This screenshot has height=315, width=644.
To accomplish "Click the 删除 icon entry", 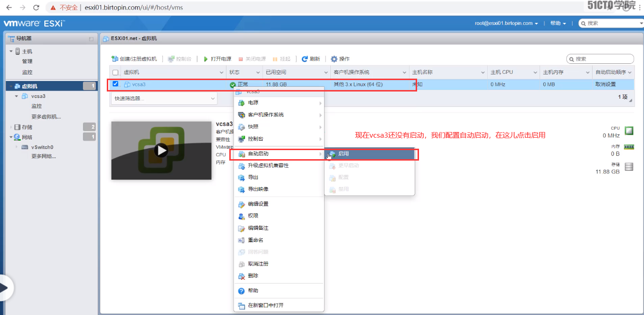I will [x=241, y=276].
